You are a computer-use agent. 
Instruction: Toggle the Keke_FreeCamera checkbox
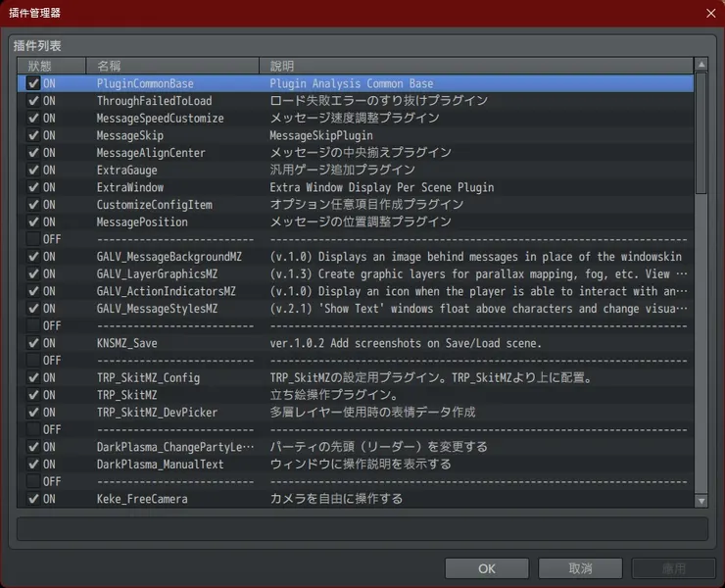pyautogui.click(x=33, y=499)
